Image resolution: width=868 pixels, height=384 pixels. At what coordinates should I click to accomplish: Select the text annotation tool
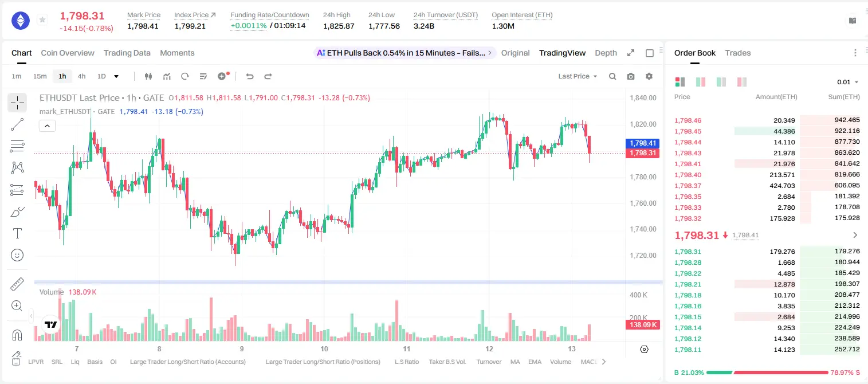tap(17, 233)
